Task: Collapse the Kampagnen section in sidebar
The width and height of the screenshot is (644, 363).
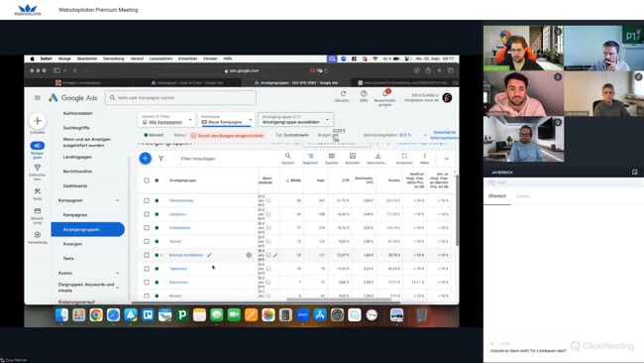Action: coord(117,200)
